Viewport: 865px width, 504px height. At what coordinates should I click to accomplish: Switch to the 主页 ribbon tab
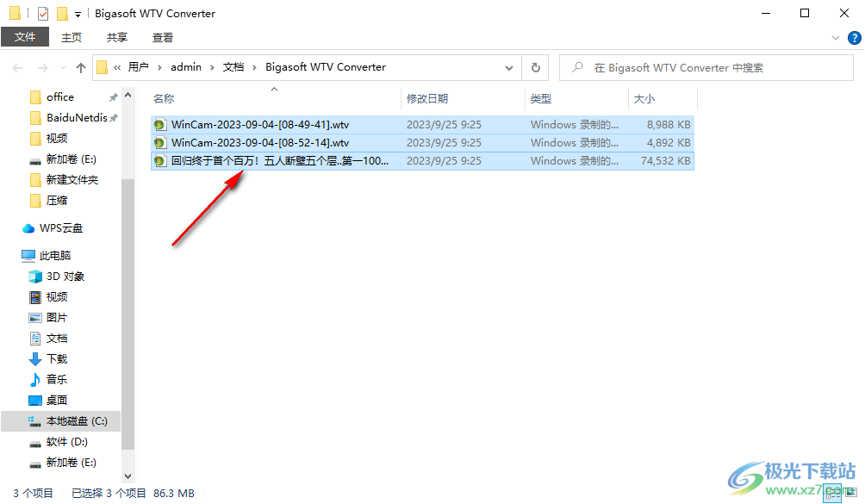coord(72,37)
